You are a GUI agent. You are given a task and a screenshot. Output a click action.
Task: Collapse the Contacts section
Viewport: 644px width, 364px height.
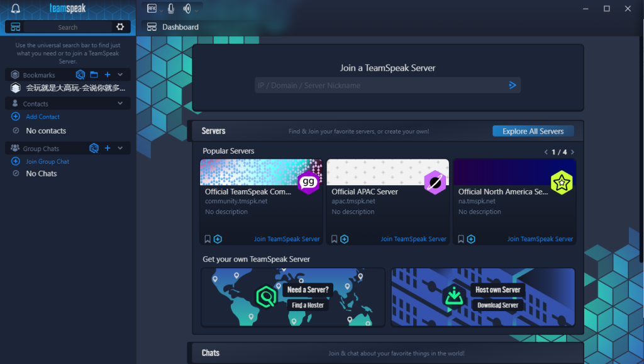pyautogui.click(x=120, y=104)
